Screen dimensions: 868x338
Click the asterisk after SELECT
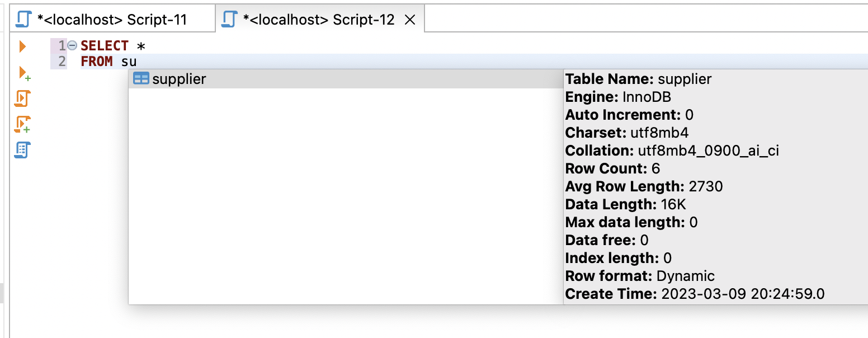[141, 46]
